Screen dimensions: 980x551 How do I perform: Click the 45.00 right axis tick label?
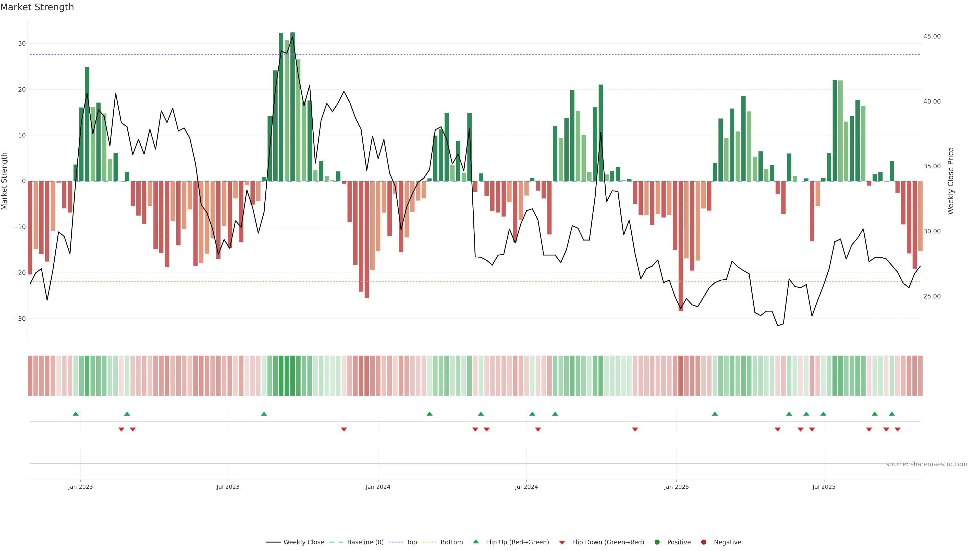[932, 36]
